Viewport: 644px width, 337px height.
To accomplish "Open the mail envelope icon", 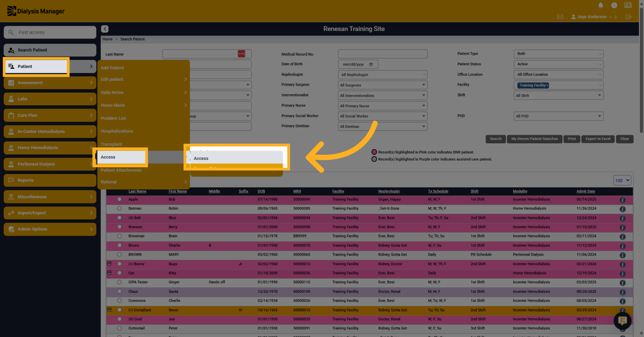I will click(560, 17).
